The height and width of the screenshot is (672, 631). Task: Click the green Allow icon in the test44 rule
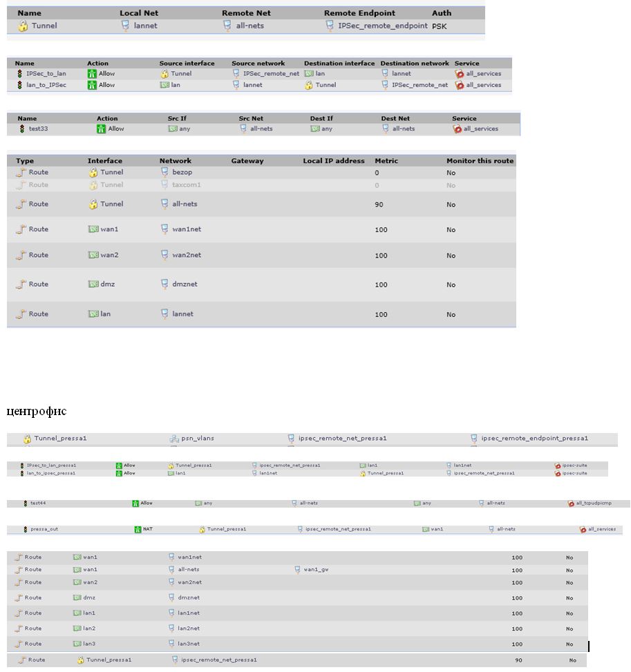pos(135,503)
